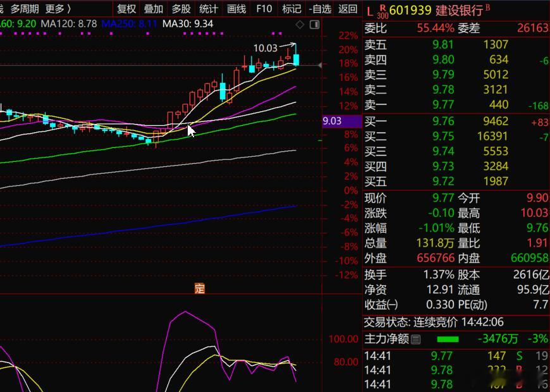Click the 委差 label
The height and width of the screenshot is (392, 550).
[x=468, y=28]
